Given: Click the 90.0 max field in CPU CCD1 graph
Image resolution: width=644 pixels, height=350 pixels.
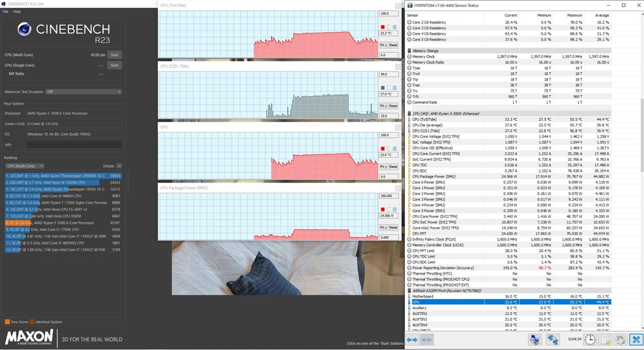Looking at the screenshot, I should coord(389,74).
